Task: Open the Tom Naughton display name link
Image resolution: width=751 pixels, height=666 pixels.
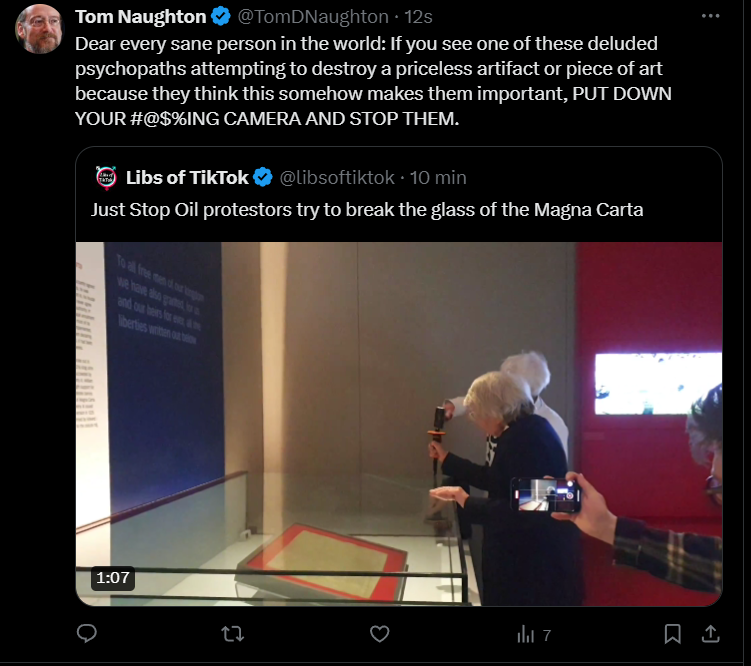Action: pos(141,17)
